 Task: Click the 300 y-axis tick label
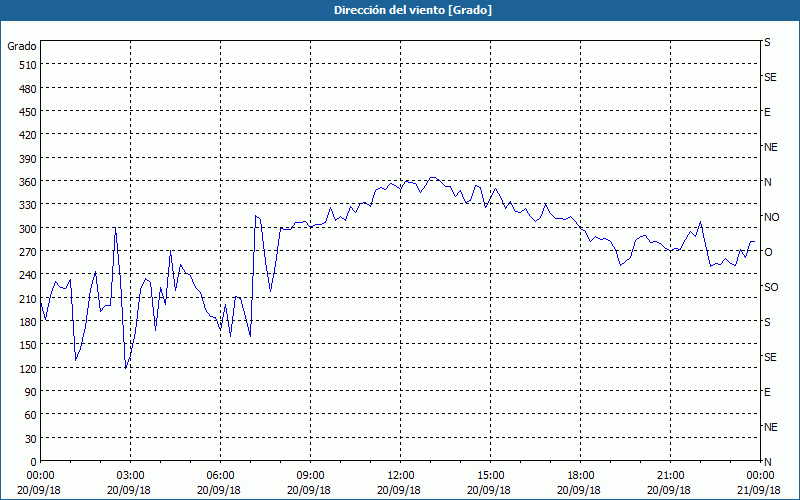[x=28, y=229]
